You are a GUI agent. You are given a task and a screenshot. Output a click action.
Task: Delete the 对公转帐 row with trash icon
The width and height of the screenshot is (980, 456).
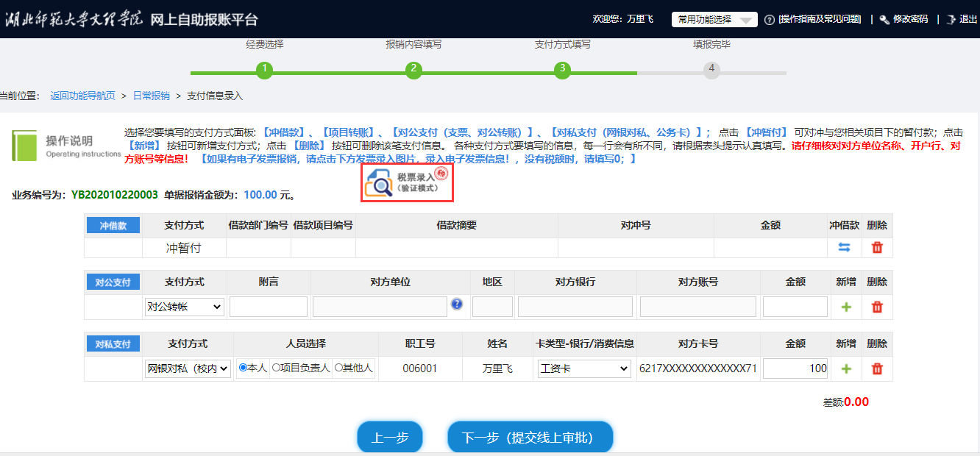point(877,307)
